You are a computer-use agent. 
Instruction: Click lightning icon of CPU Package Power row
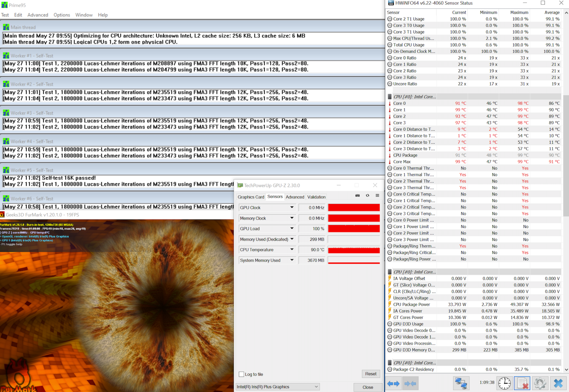(390, 304)
